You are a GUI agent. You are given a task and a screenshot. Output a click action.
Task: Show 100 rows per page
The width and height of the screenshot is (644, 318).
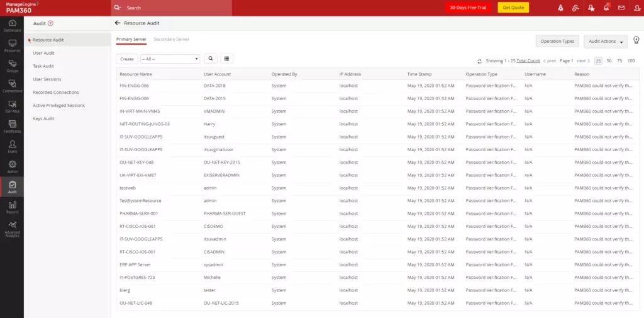[631, 61]
